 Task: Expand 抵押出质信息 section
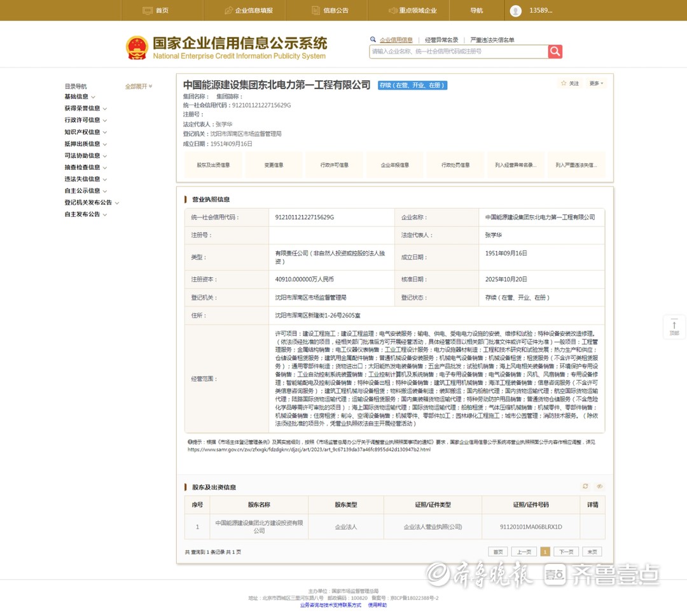(85, 144)
